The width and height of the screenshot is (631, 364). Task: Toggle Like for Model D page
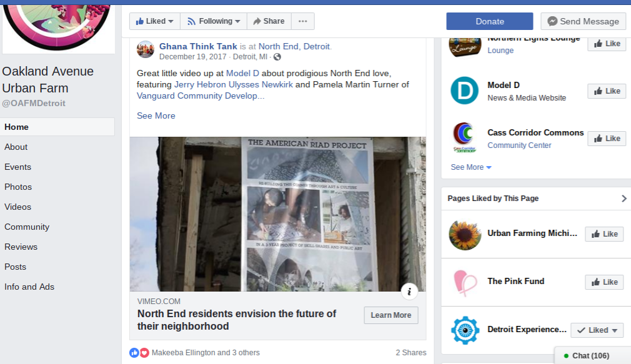(x=606, y=91)
